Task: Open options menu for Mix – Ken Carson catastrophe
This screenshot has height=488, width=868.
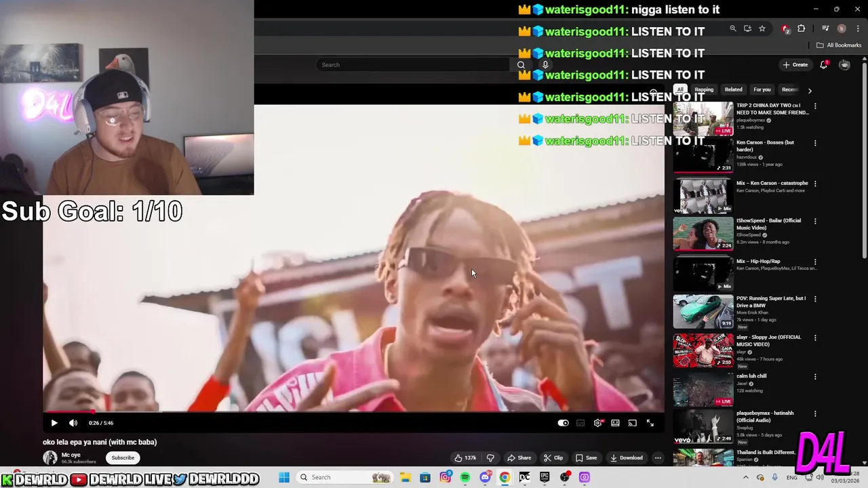Action: [815, 184]
